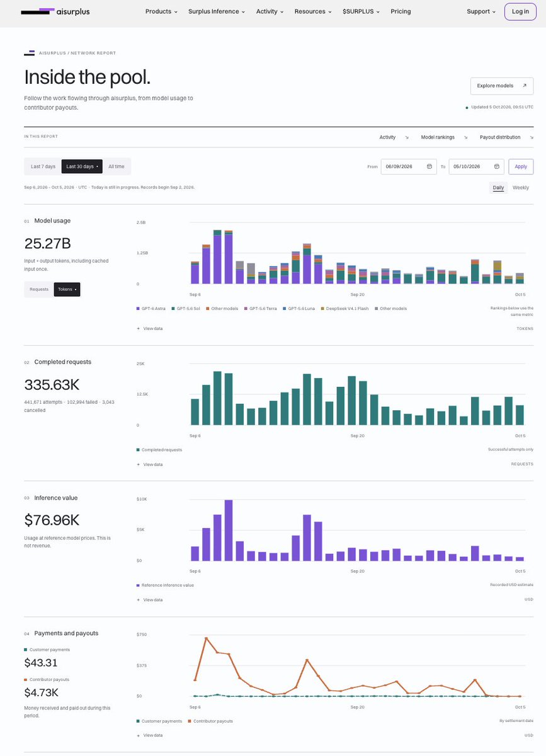
Task: Click the 'Updated 5 Oct 2026, 09:51 UTC' status
Action: click(x=499, y=107)
